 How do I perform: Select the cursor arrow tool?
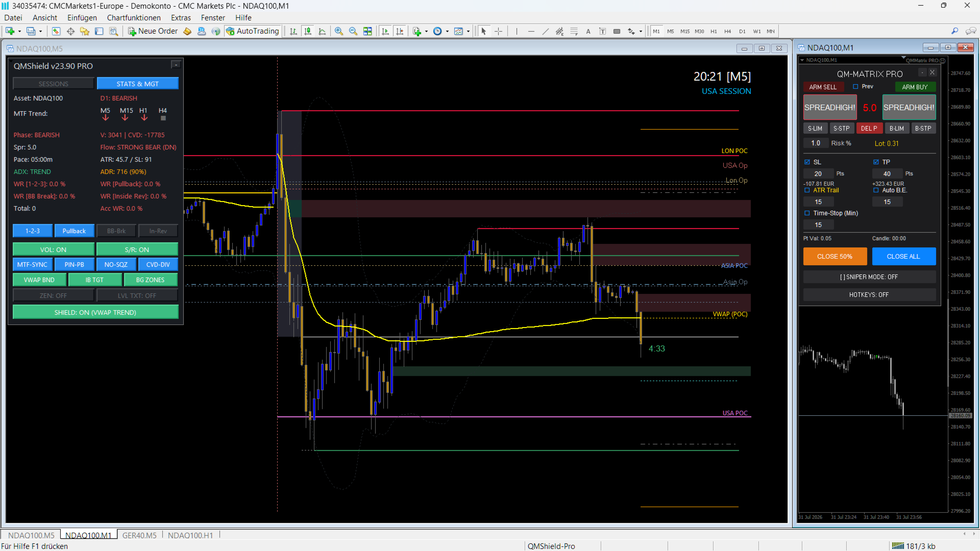[x=484, y=32]
